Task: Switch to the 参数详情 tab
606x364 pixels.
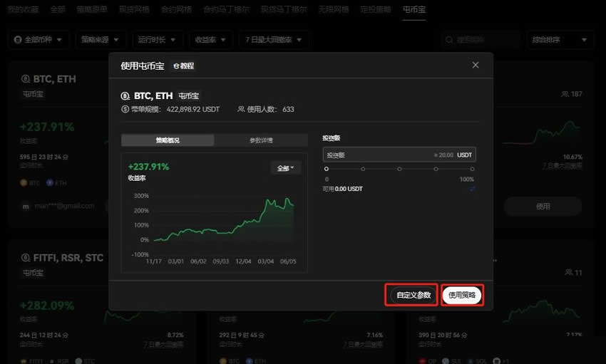Action: point(261,140)
